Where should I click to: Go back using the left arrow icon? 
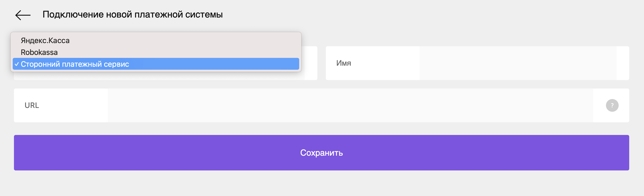click(x=23, y=15)
